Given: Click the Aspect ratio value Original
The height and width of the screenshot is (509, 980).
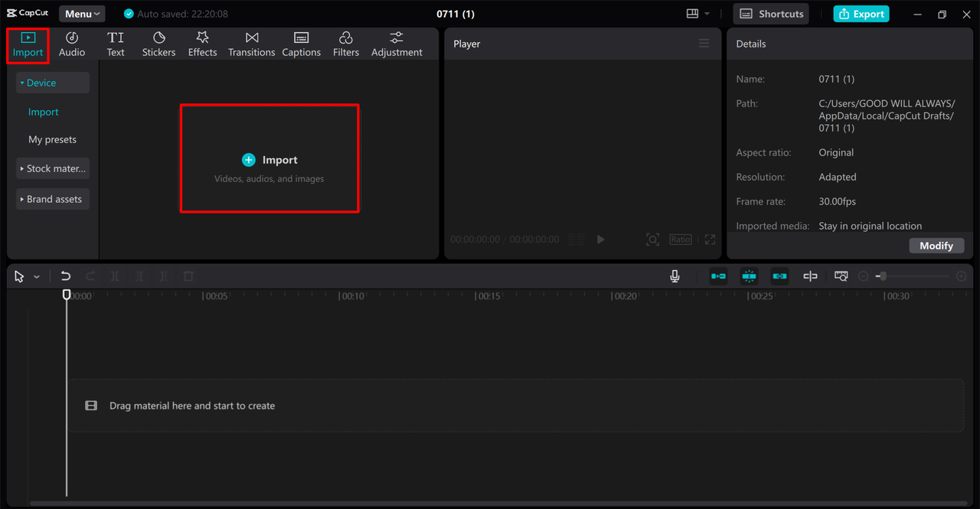Looking at the screenshot, I should tap(836, 152).
